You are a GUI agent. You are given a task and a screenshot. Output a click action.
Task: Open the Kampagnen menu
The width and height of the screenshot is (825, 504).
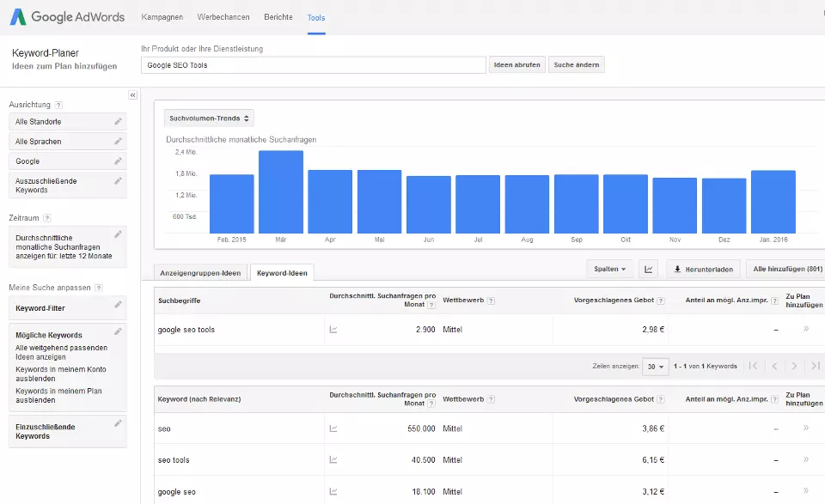tap(162, 17)
